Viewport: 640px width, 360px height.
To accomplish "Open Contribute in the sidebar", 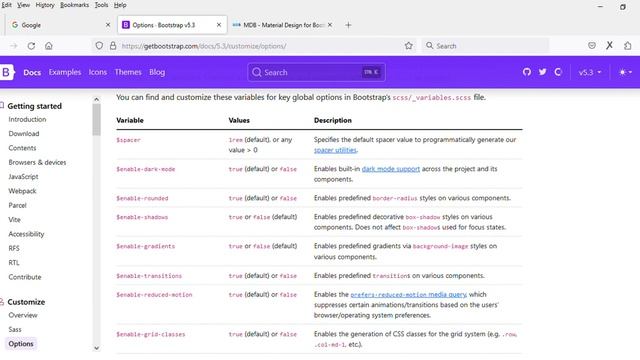I will click(25, 277).
